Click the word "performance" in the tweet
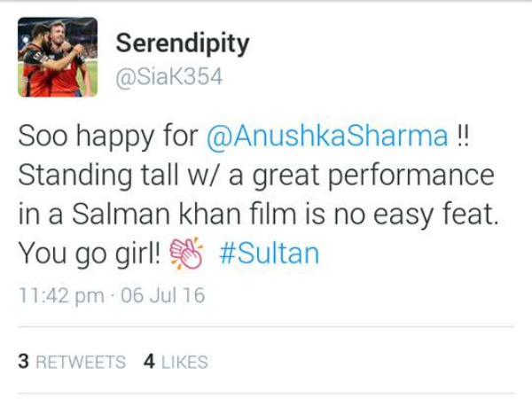 (411, 176)
